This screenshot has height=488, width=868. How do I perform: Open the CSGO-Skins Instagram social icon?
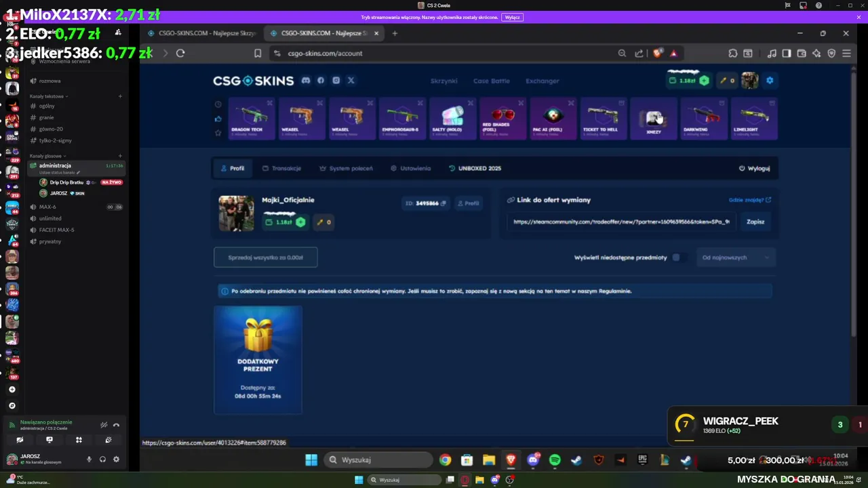[x=336, y=81]
